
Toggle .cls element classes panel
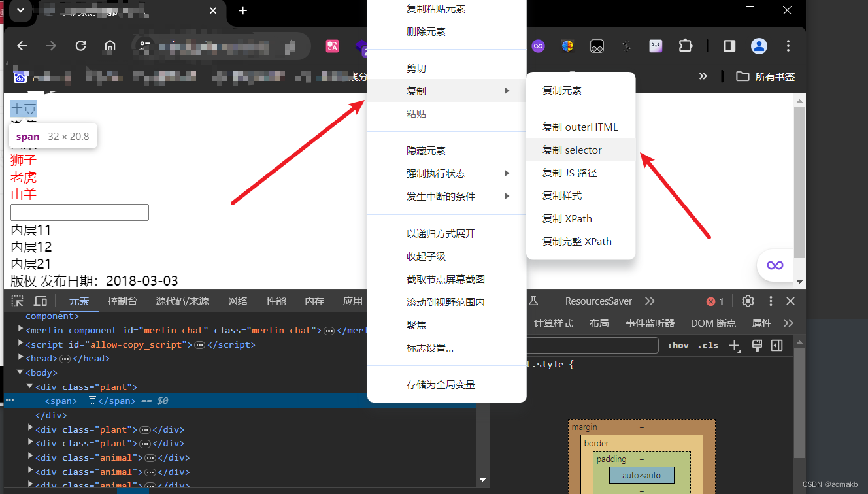coord(708,346)
